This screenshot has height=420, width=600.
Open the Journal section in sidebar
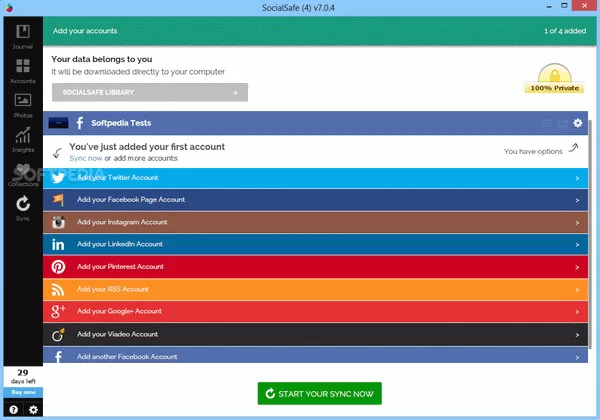coord(23,37)
